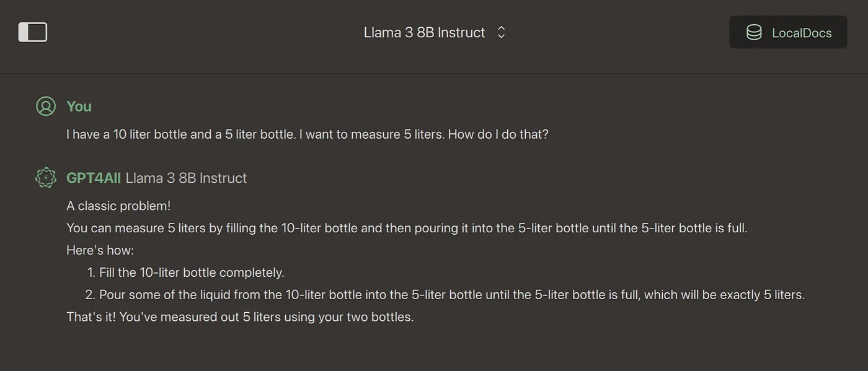Click the "That's it!" closing line
This screenshot has height=371, width=868.
(239, 317)
